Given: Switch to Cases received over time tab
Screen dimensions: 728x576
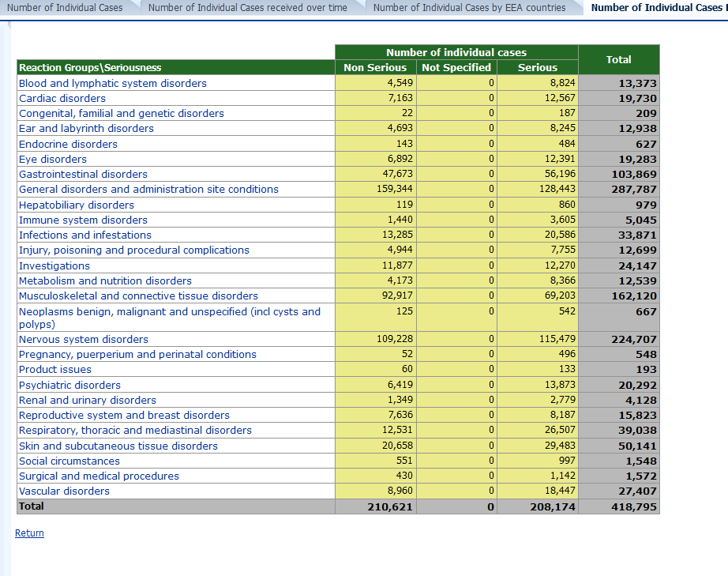Looking at the screenshot, I should [247, 8].
